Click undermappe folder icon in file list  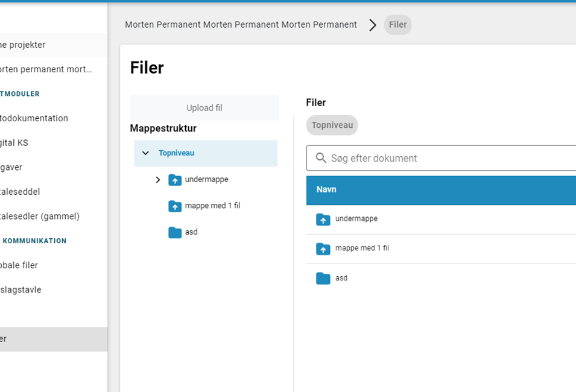pos(323,220)
